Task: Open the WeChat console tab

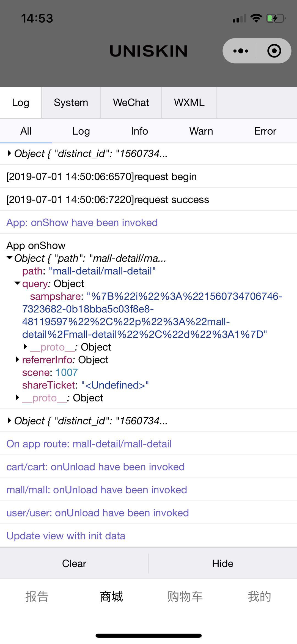Action: tap(131, 102)
